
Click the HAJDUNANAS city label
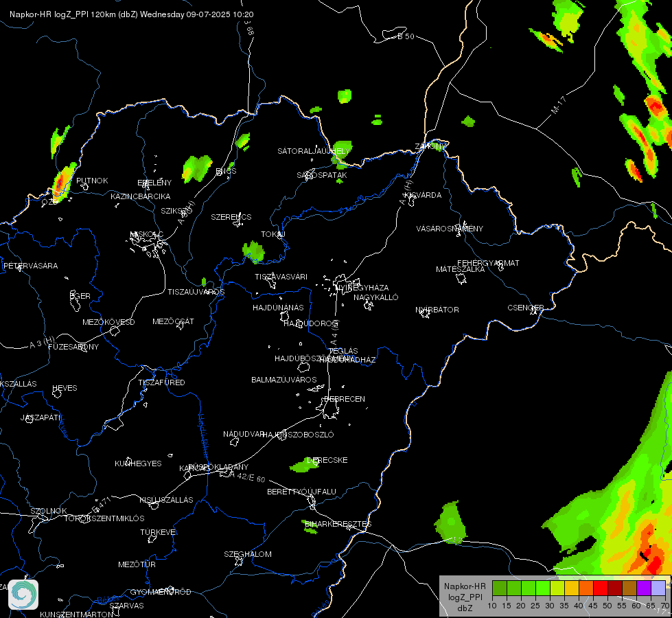point(278,308)
